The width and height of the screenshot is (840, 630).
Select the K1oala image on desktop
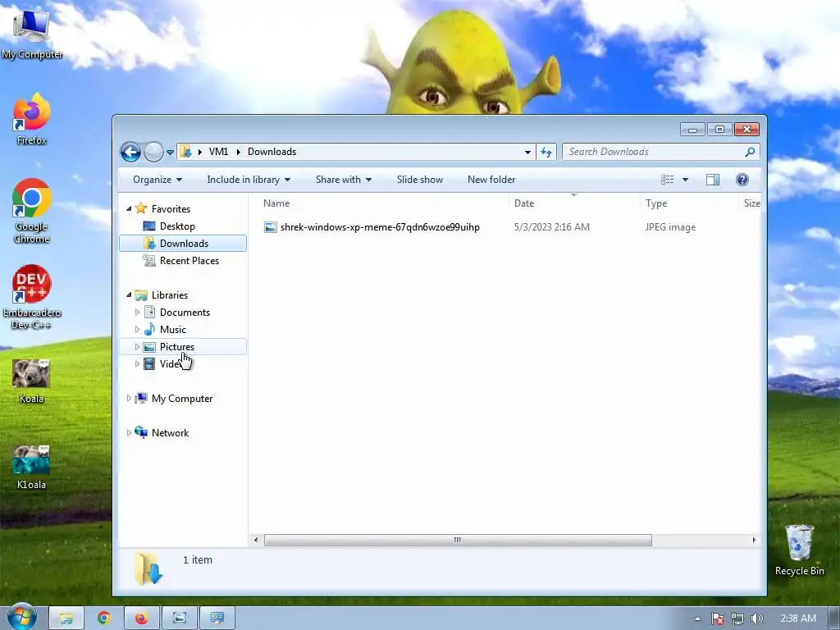[x=31, y=467]
